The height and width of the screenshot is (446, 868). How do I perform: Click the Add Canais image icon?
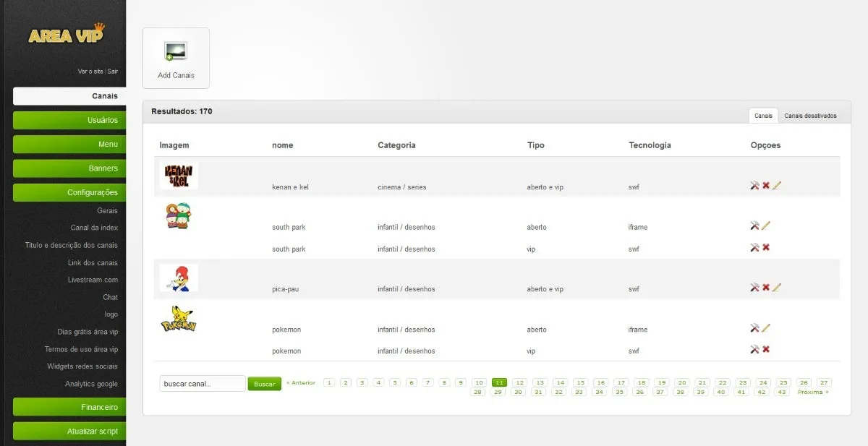click(176, 51)
